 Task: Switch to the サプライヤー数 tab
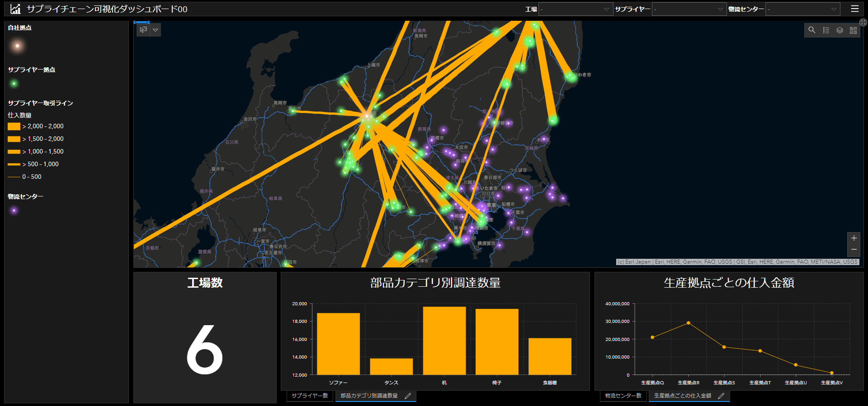[x=310, y=396]
